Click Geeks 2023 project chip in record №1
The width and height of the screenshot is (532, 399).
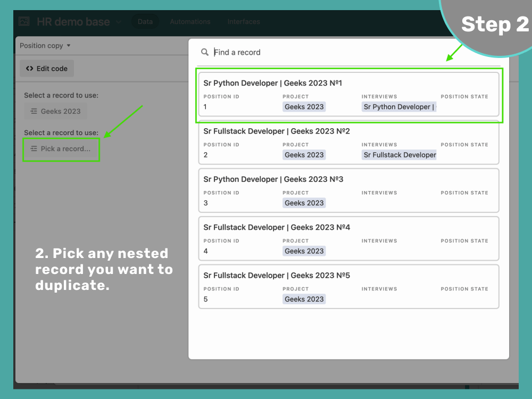304,107
